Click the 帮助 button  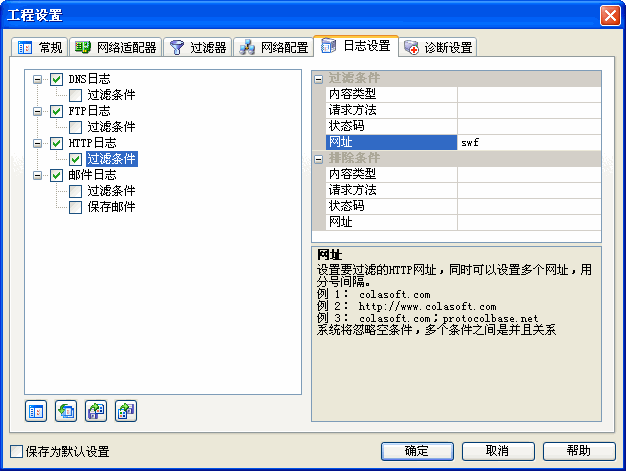coord(579,451)
